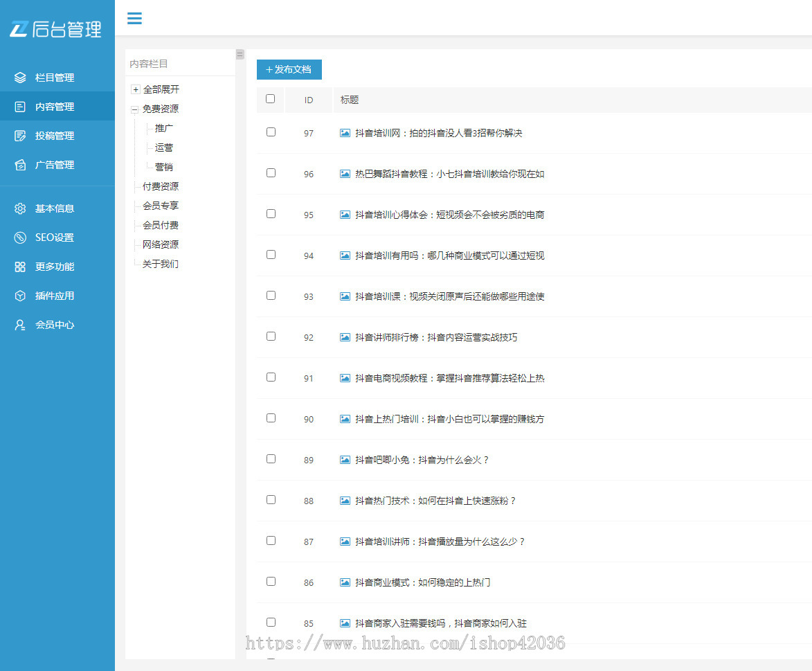Click the 插件应用 cube icon

click(20, 296)
